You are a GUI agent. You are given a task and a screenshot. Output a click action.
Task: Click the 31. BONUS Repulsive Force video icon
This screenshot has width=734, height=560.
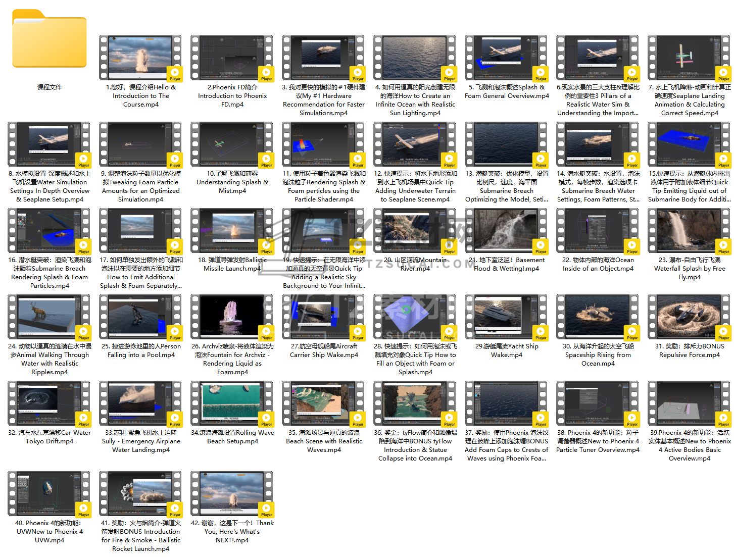690,318
